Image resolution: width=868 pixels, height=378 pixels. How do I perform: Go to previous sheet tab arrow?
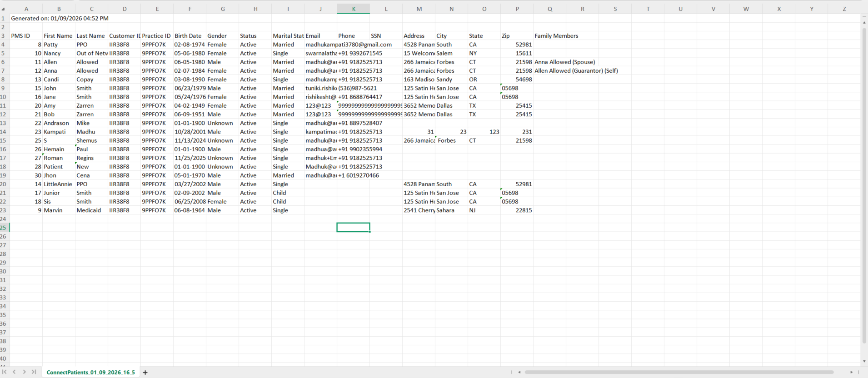point(15,372)
